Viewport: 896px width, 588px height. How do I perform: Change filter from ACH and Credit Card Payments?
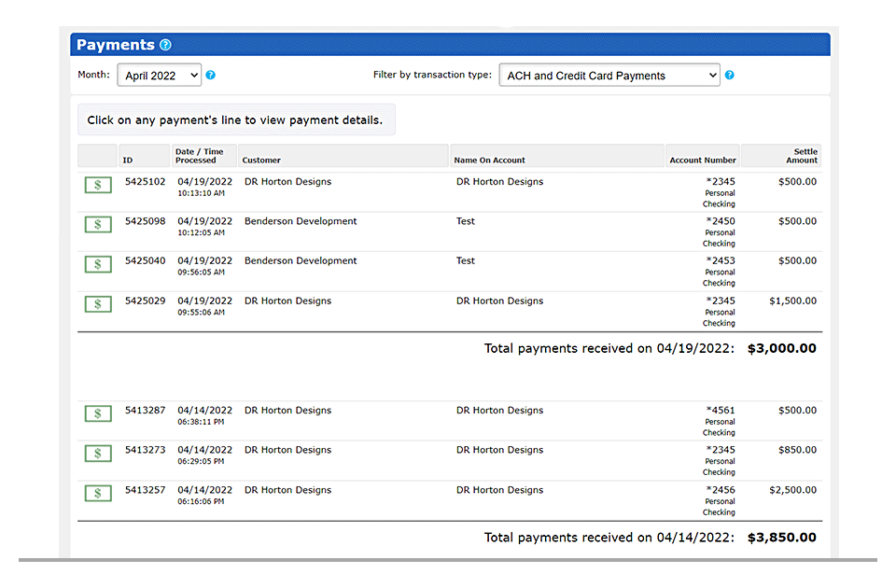(x=609, y=74)
